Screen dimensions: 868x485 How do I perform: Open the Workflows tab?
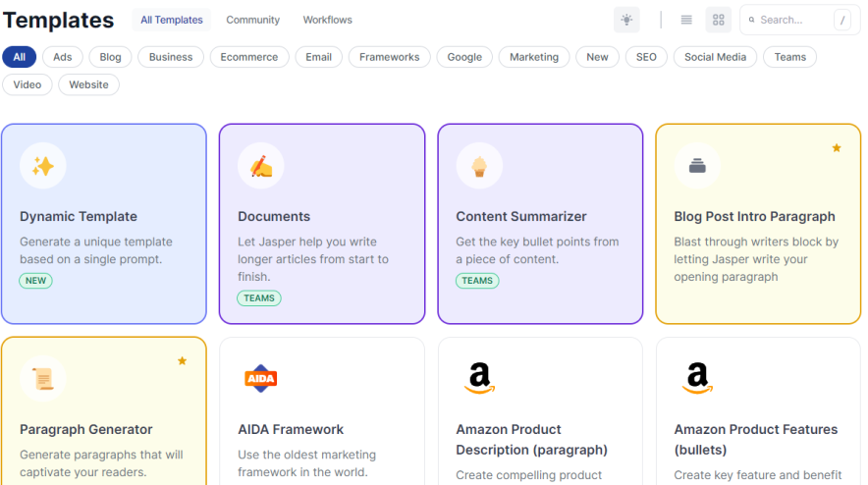point(327,20)
